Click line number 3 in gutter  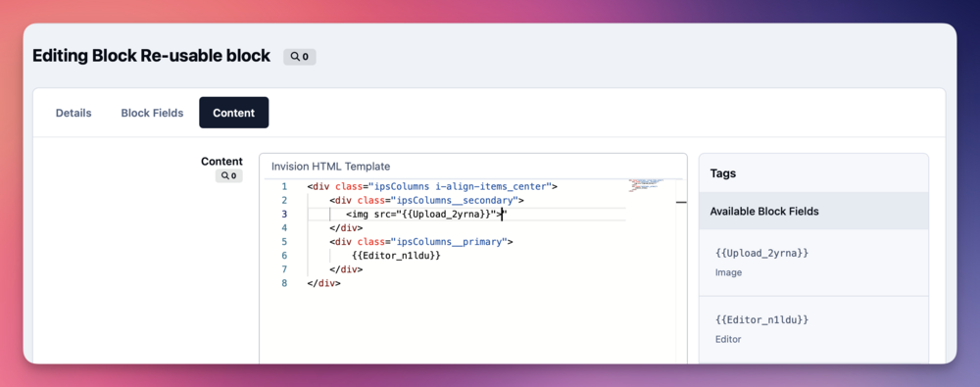(x=284, y=214)
